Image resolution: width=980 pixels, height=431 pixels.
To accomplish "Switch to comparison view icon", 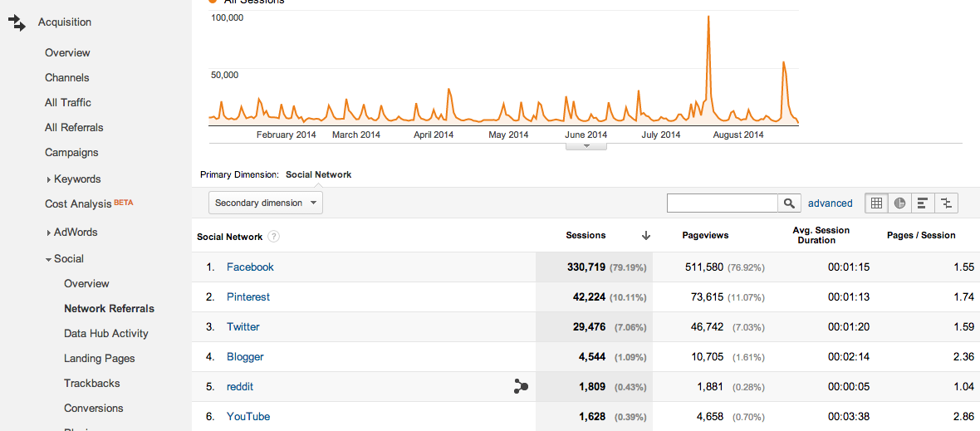I will tap(946, 203).
